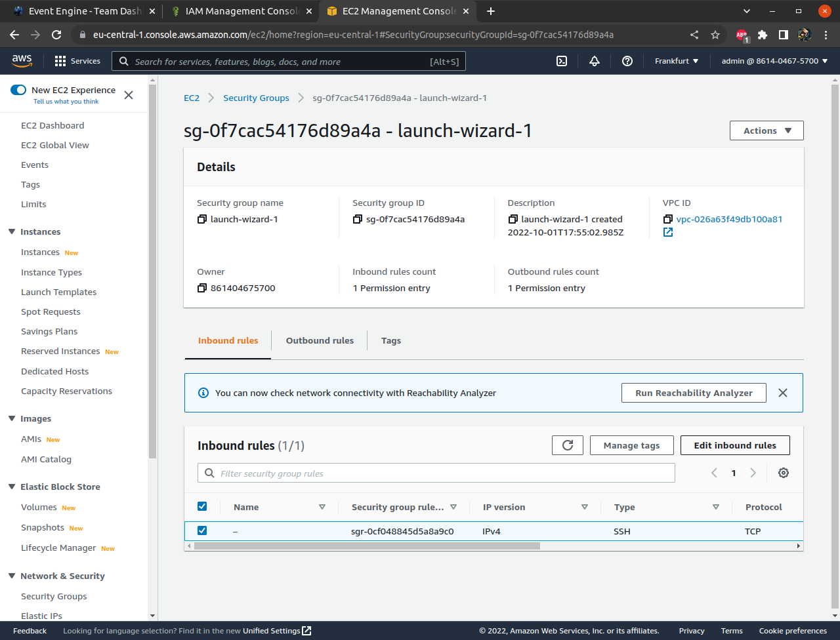Viewport: 840px width, 640px height.
Task: Open Cookie preferences in the footer
Action: pos(793,631)
